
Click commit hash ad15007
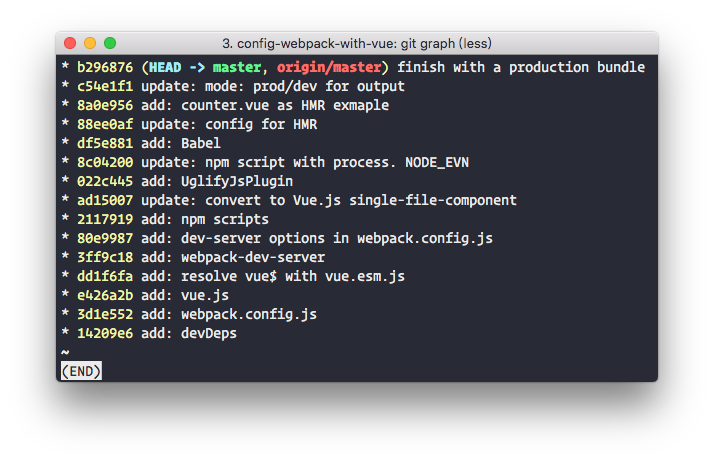[x=105, y=200]
